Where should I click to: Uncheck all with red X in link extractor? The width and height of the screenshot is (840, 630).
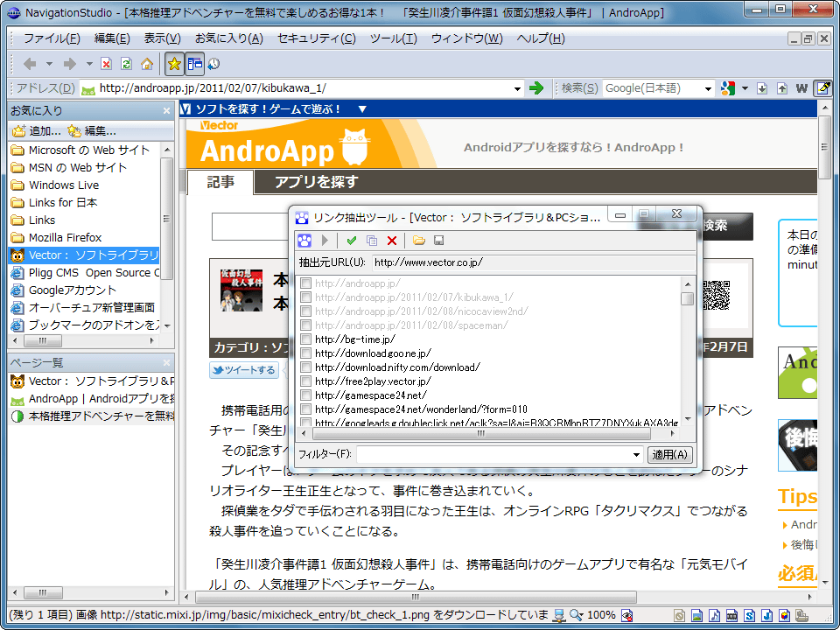[x=392, y=241]
